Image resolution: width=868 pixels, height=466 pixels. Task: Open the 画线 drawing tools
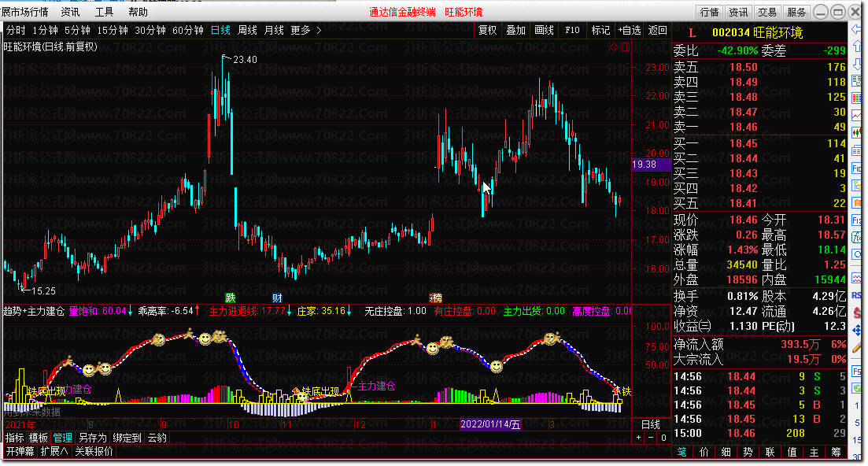(544, 31)
